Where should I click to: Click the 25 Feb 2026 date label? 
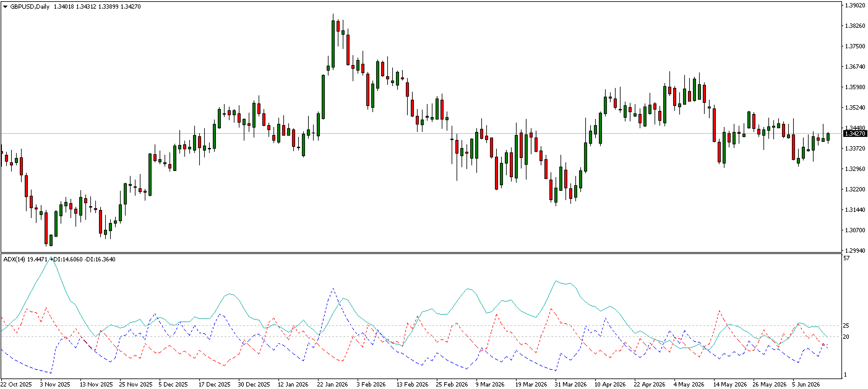[452, 385]
